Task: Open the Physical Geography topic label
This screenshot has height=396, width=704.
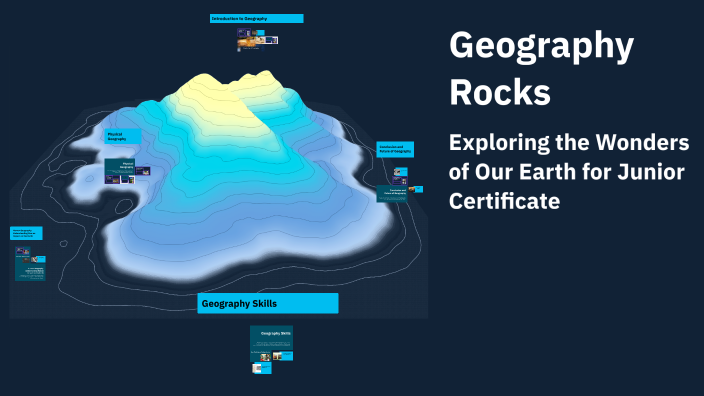Action: click(x=123, y=136)
